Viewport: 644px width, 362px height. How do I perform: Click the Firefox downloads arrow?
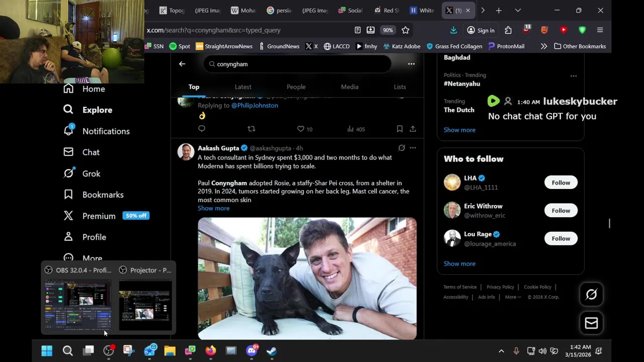[x=453, y=30]
